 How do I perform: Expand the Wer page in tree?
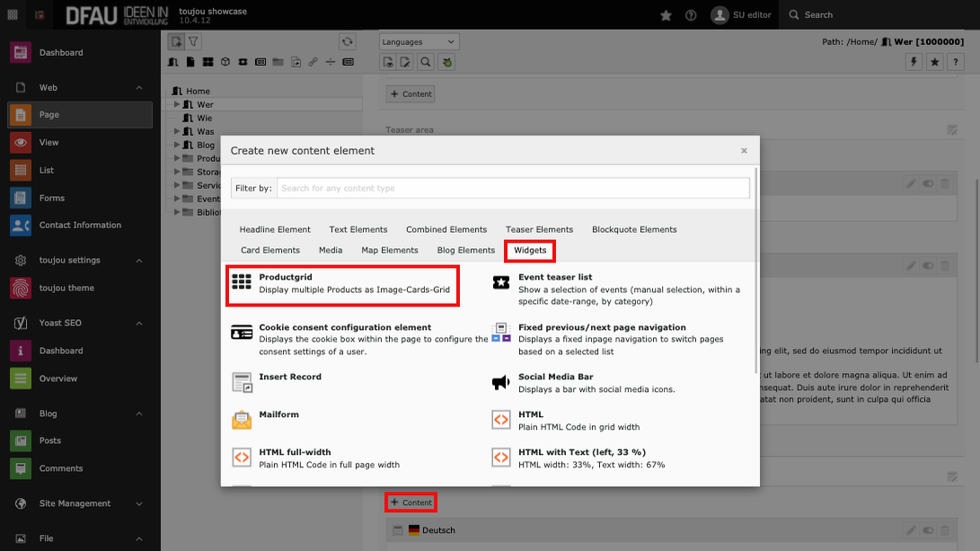[178, 104]
